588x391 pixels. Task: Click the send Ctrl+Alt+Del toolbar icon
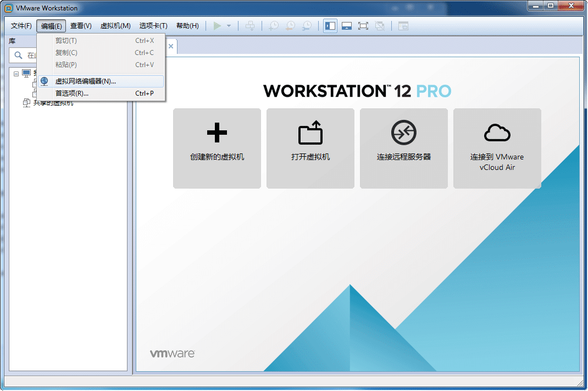pyautogui.click(x=250, y=26)
